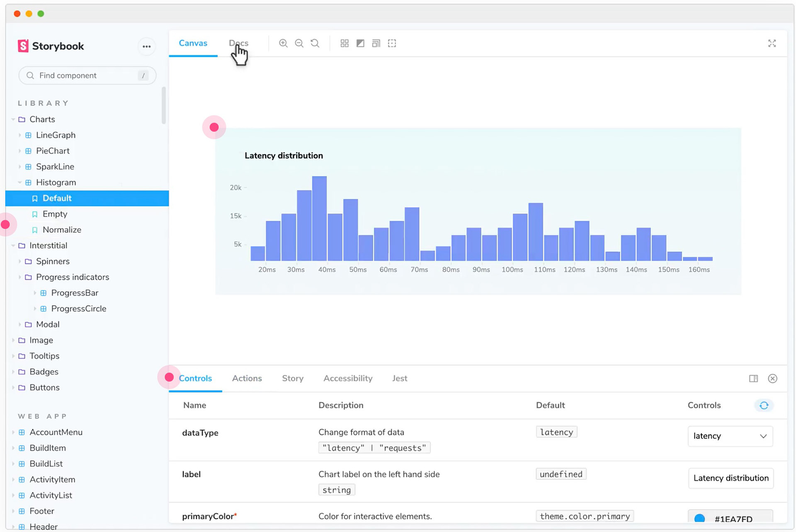Change addon panel orientation icon
796x532 pixels.
click(x=753, y=378)
